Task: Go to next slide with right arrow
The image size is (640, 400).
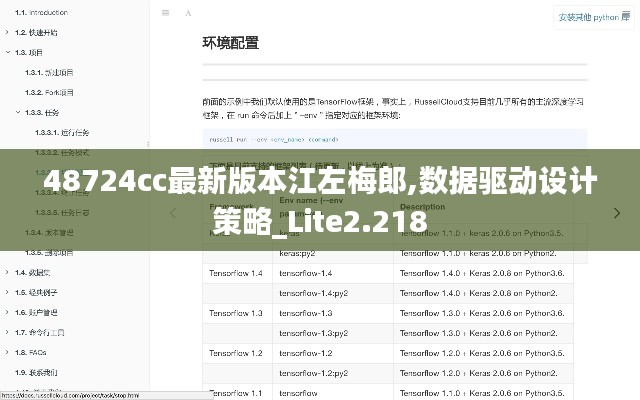Action: click(617, 213)
